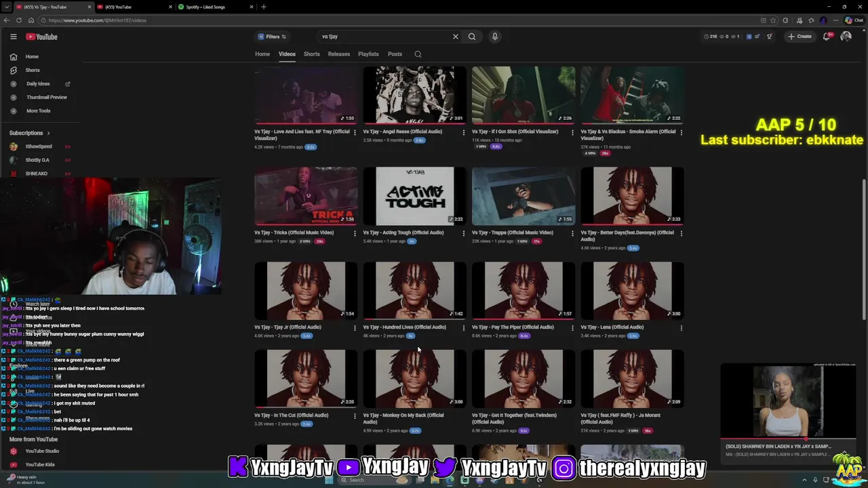Open the YouTube hamburger guide menu
Image resolution: width=868 pixels, height=488 pixels.
(13, 37)
